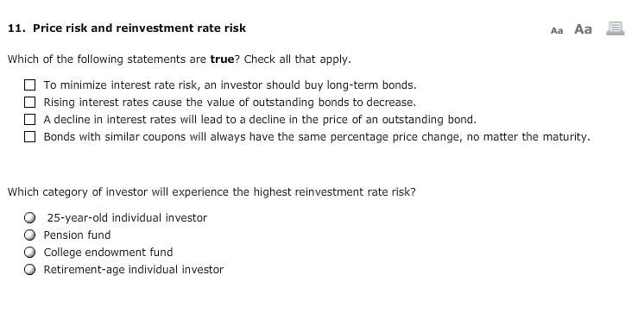The height and width of the screenshot is (319, 644).
Task: Select the smaller Aa font size icon
Action: [557, 30]
